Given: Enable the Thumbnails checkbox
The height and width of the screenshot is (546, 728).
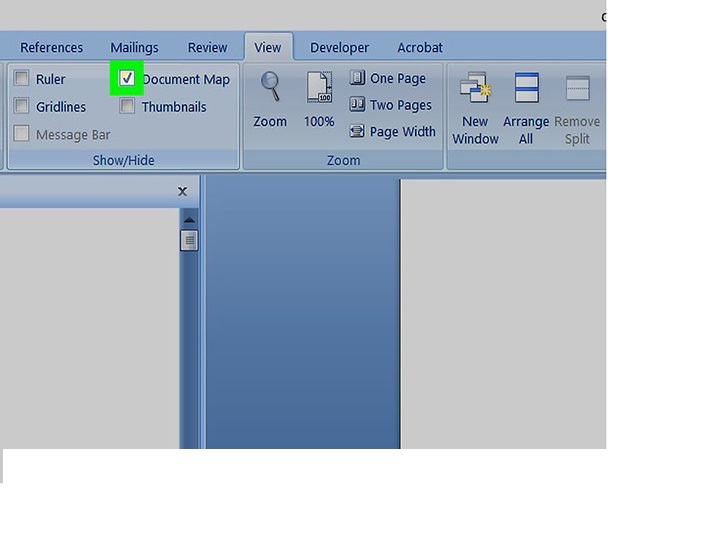Looking at the screenshot, I should [x=127, y=106].
